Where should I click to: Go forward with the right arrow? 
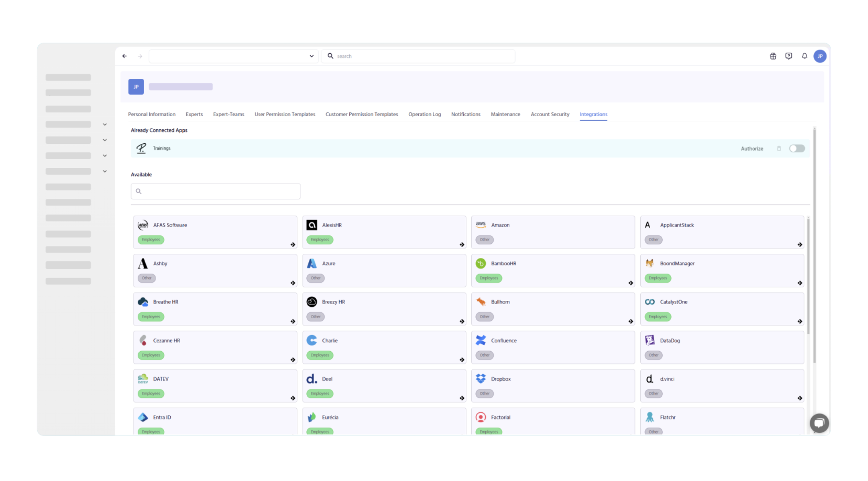(x=140, y=56)
